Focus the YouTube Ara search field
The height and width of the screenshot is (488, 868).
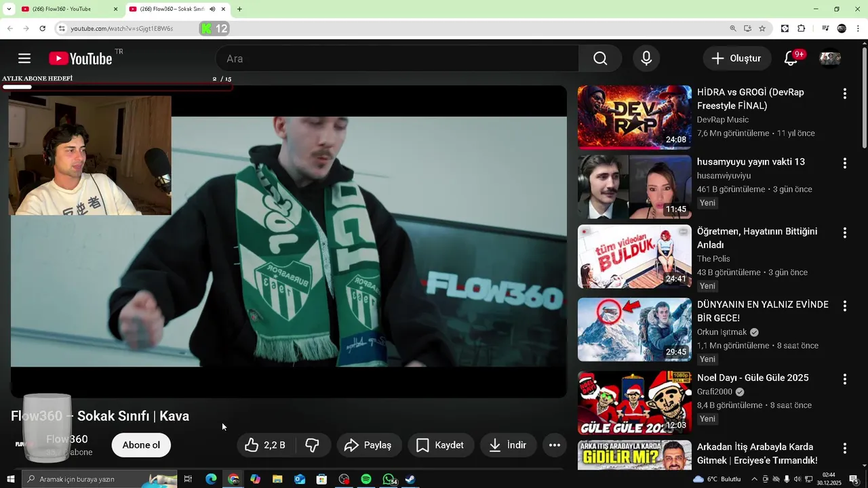point(397,58)
